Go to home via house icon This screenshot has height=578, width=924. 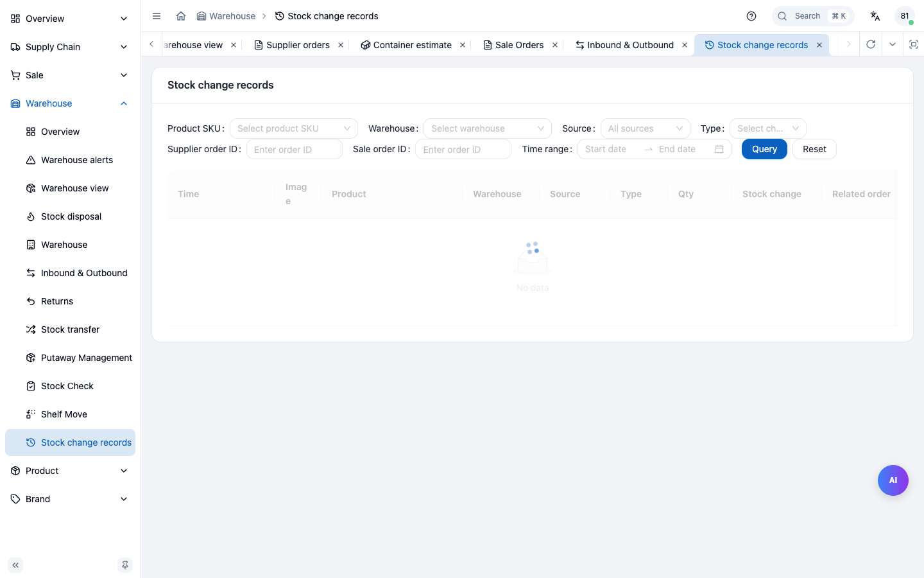point(181,16)
